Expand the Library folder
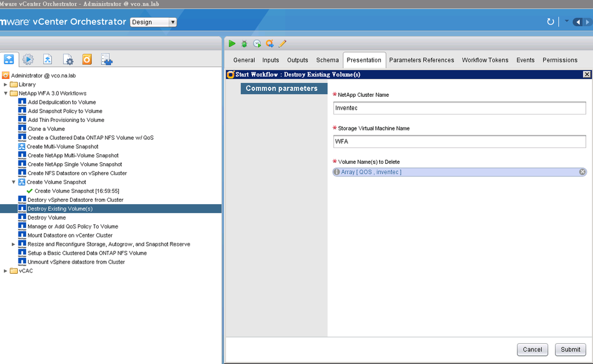This screenshot has width=593, height=364. 6,84
